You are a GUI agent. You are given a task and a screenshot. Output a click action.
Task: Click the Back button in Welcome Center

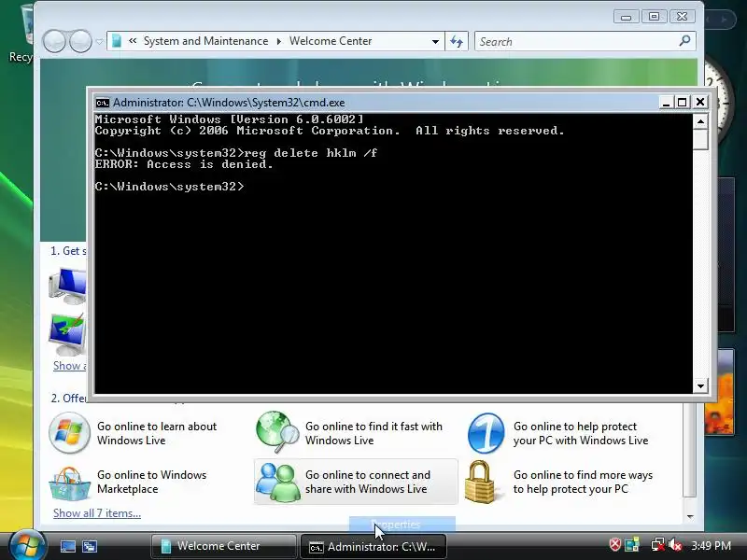click(x=54, y=41)
